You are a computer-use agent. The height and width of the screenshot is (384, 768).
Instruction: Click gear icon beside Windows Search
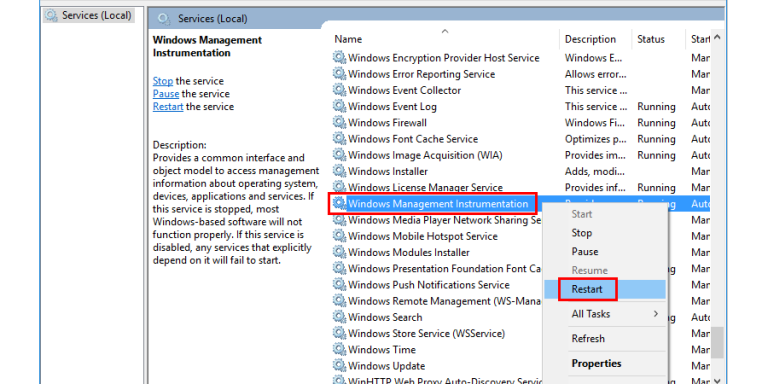pyautogui.click(x=339, y=317)
